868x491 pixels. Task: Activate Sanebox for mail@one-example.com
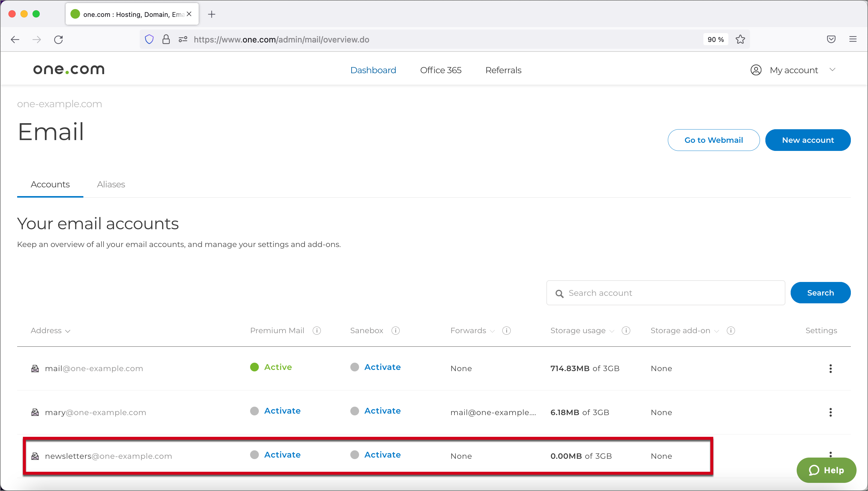382,367
